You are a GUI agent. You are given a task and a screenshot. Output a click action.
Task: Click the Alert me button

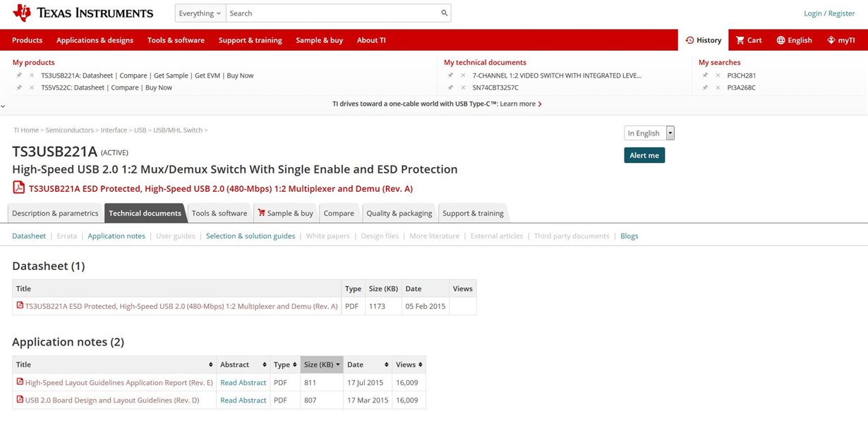click(644, 155)
